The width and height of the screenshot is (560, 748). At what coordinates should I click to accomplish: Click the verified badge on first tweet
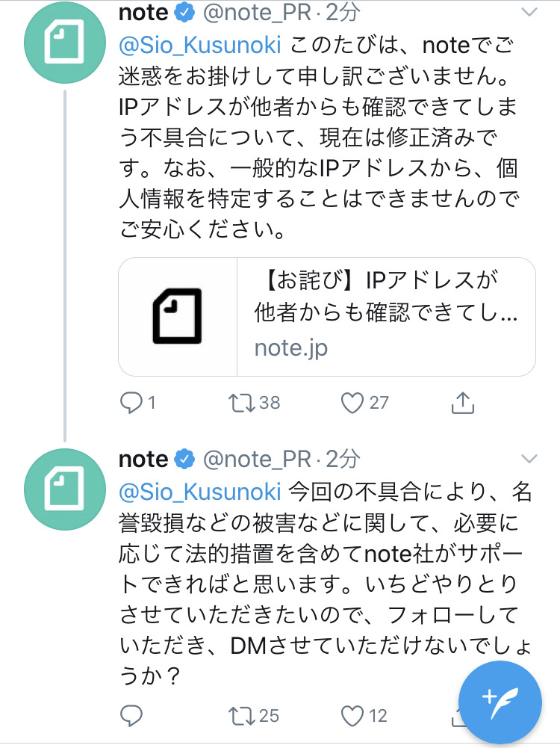pyautogui.click(x=184, y=13)
